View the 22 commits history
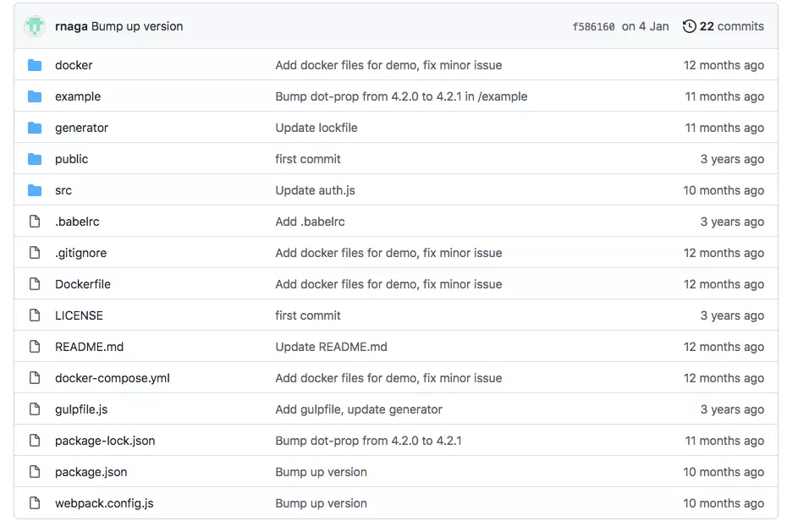This screenshot has height=532, width=787. (x=724, y=26)
